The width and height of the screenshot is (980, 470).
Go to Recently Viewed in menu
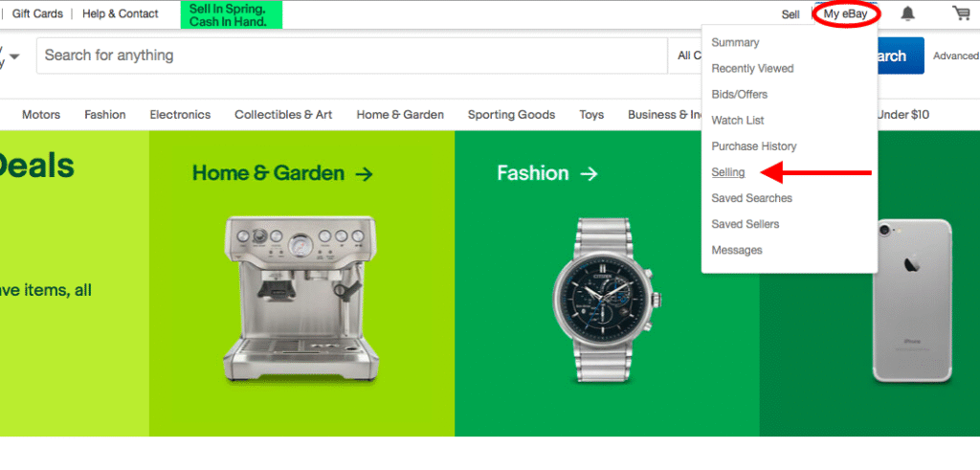click(752, 69)
